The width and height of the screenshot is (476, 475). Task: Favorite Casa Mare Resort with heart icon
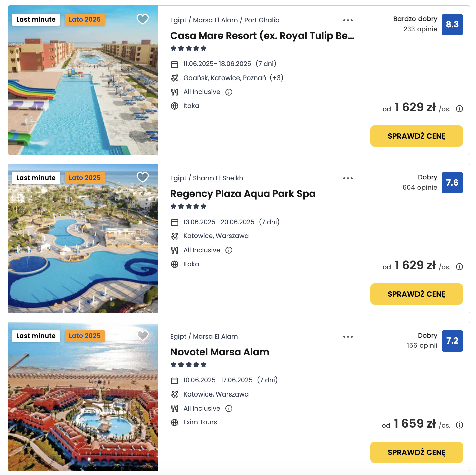pos(143,19)
